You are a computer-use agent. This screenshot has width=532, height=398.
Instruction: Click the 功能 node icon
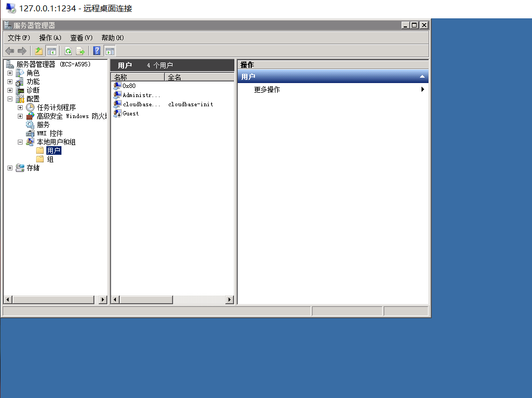[20, 81]
